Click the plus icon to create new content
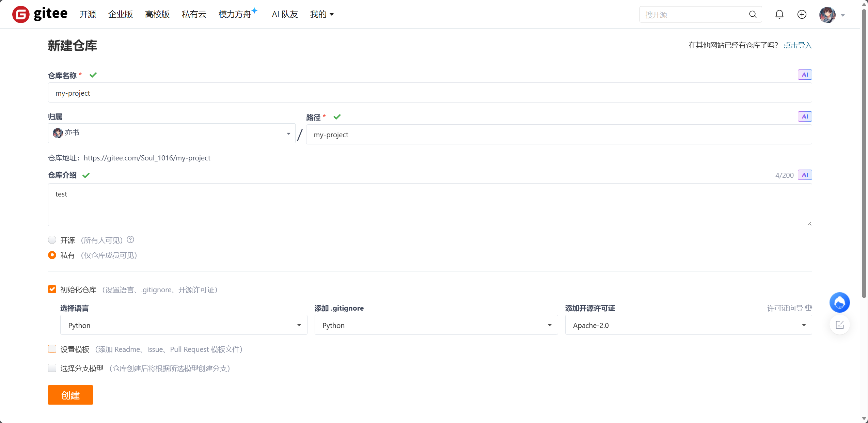Image resolution: width=868 pixels, height=423 pixels. pyautogui.click(x=802, y=14)
